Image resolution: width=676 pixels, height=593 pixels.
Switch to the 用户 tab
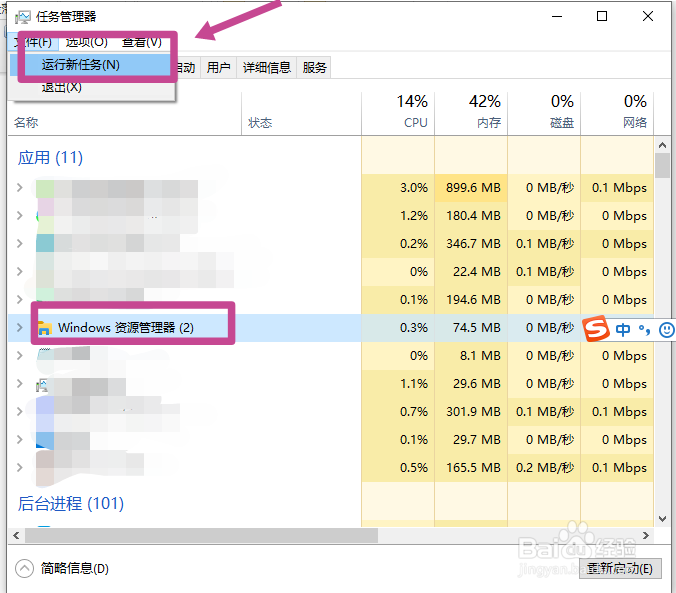point(218,68)
